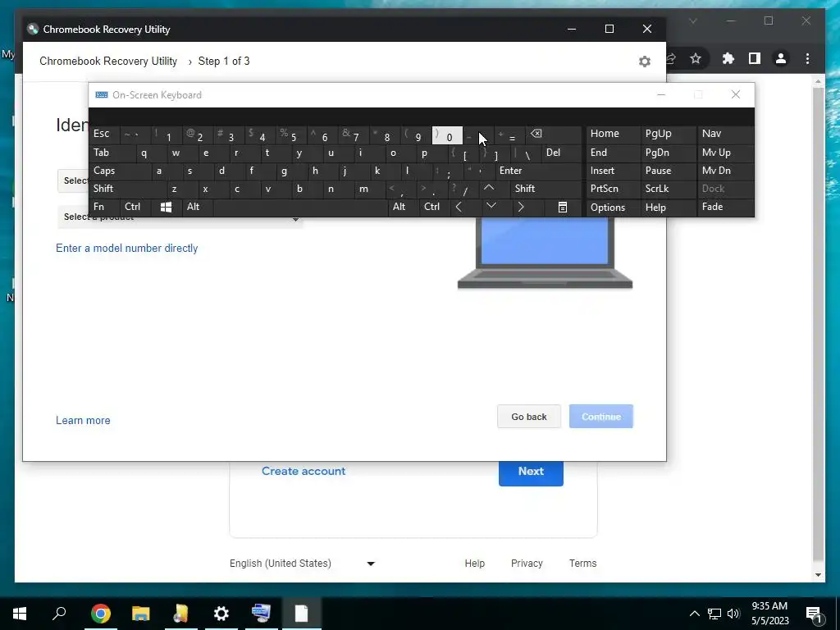Open Chrome profile avatar icon

tap(781, 58)
